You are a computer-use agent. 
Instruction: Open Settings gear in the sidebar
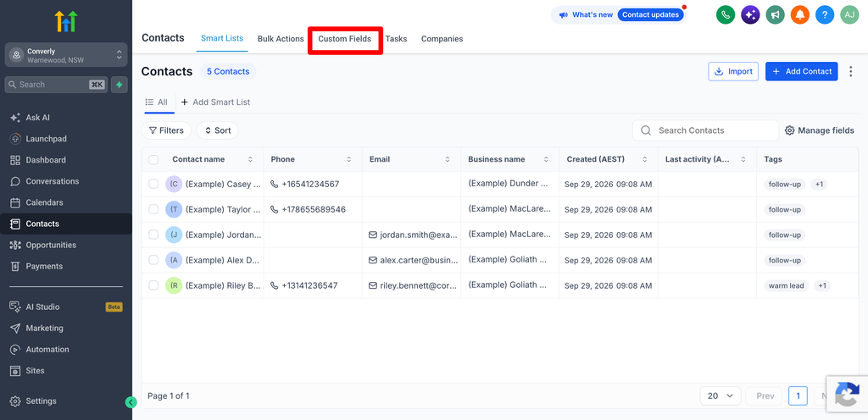[33, 401]
